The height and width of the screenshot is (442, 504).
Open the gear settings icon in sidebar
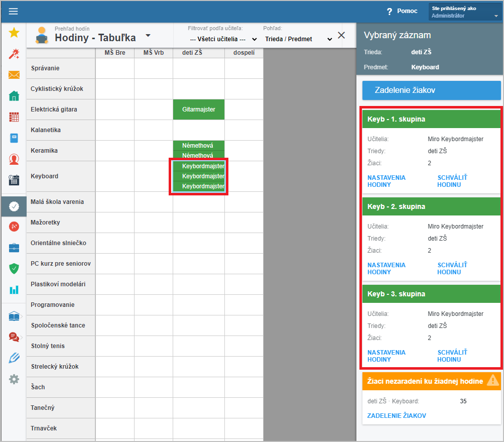(14, 379)
